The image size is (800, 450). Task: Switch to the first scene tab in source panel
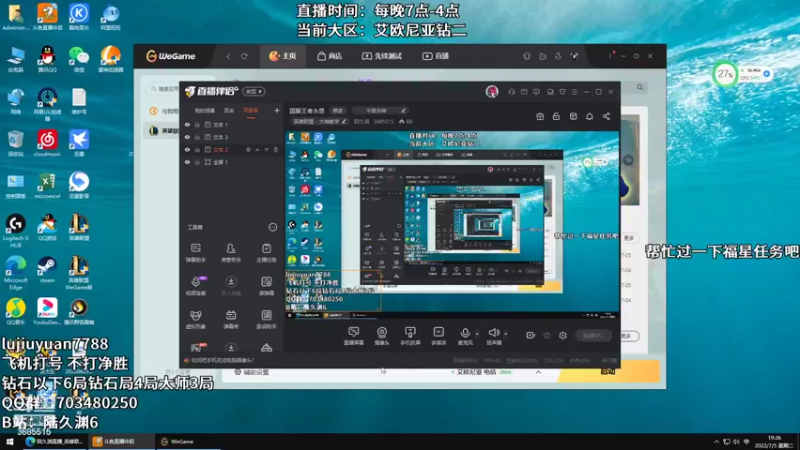pyautogui.click(x=205, y=110)
